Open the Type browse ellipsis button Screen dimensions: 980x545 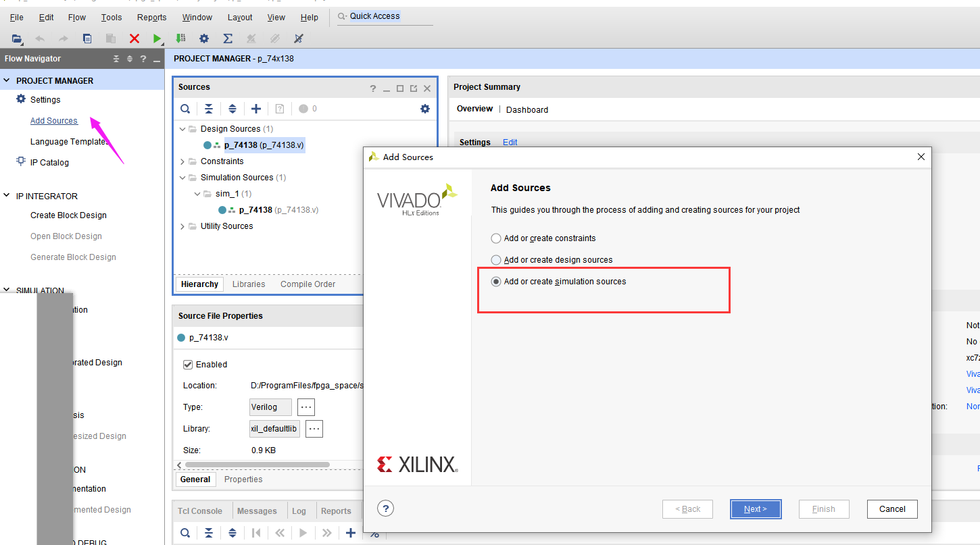click(x=306, y=407)
